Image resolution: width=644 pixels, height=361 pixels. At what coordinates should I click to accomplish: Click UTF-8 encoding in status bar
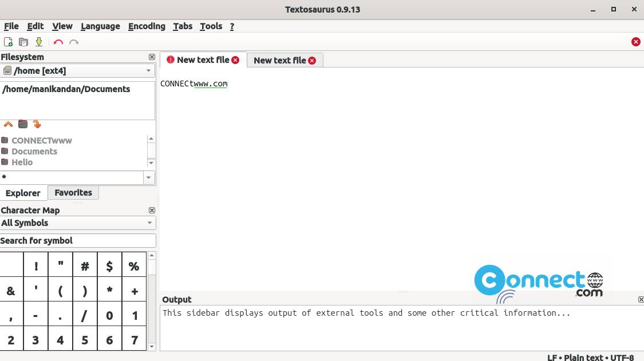(x=622, y=357)
